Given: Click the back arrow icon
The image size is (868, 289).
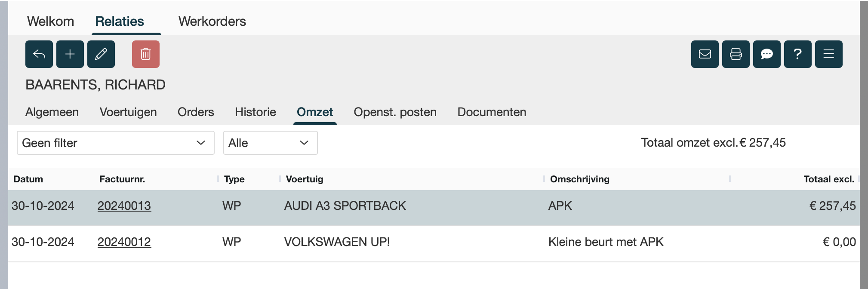Looking at the screenshot, I should [39, 54].
